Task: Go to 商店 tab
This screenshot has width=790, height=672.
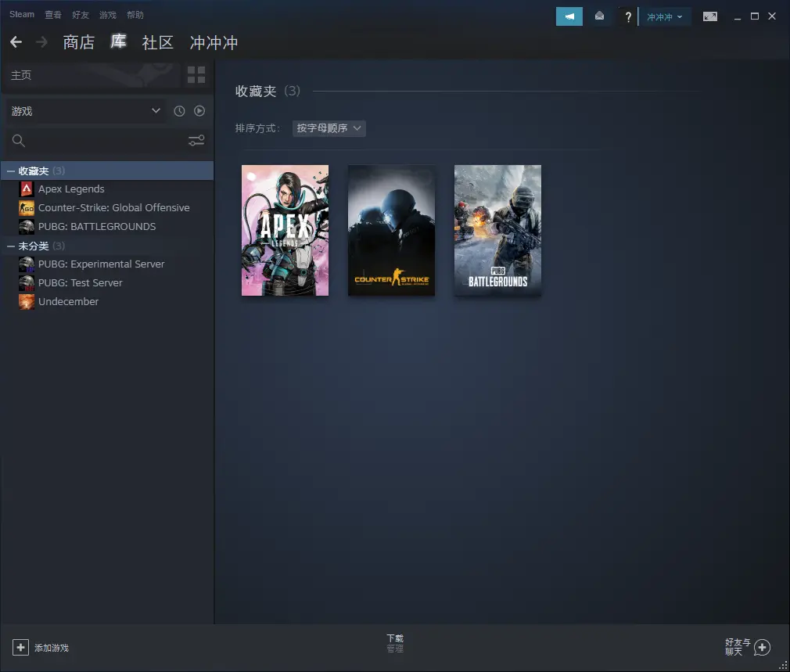Action: pyautogui.click(x=78, y=42)
